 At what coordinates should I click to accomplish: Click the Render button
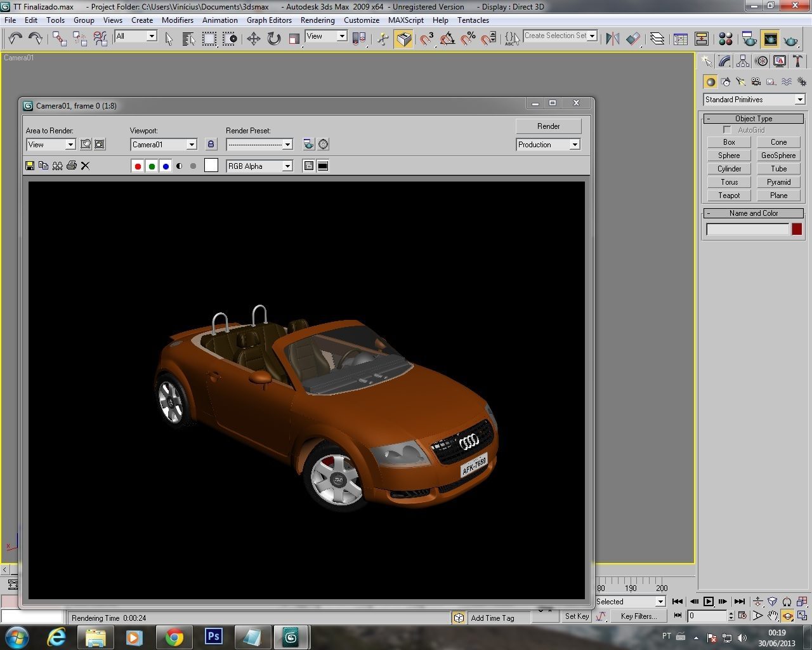[x=548, y=126]
